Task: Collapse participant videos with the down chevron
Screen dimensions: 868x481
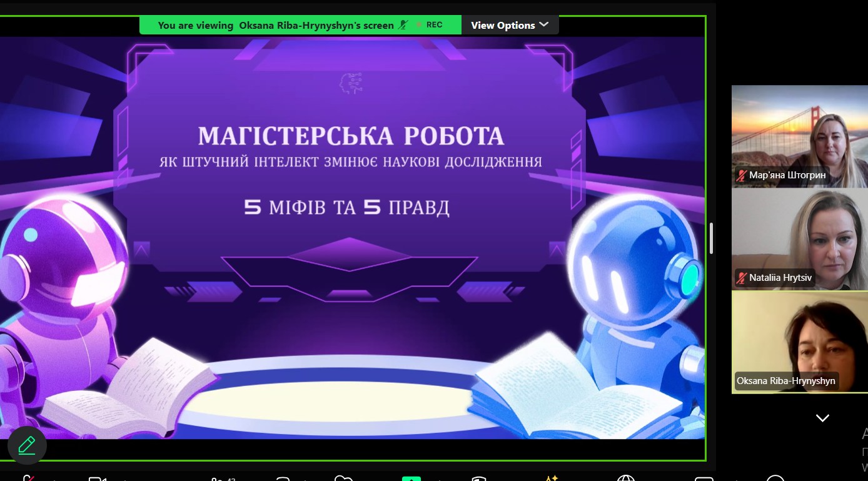Action: coord(821,417)
